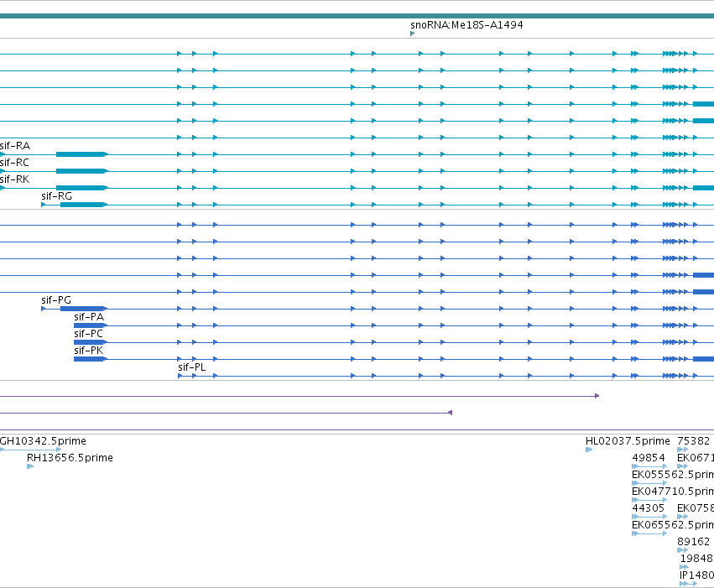Image resolution: width=714 pixels, height=588 pixels.
Task: Click the 19848 EST label
Action: [696, 559]
